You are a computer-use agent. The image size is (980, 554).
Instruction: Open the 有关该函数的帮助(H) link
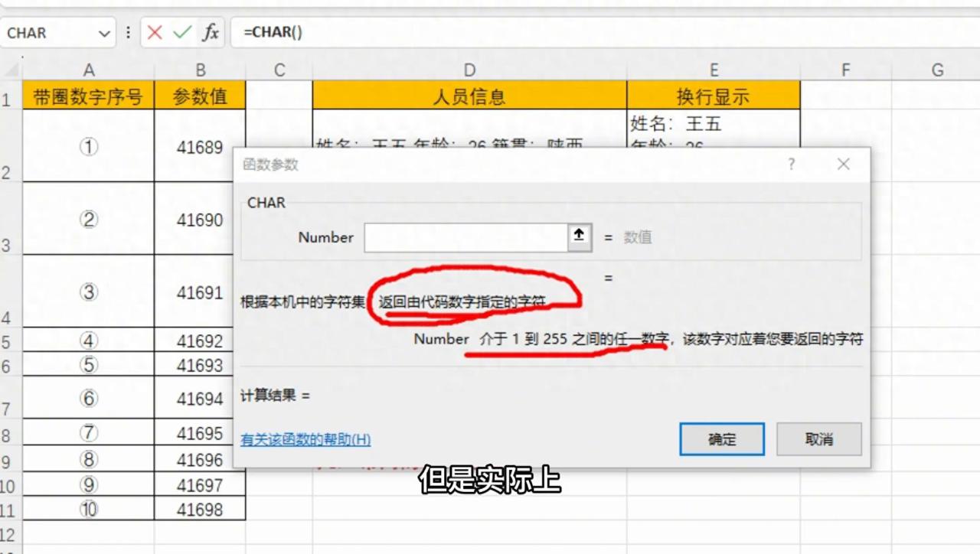coord(305,440)
